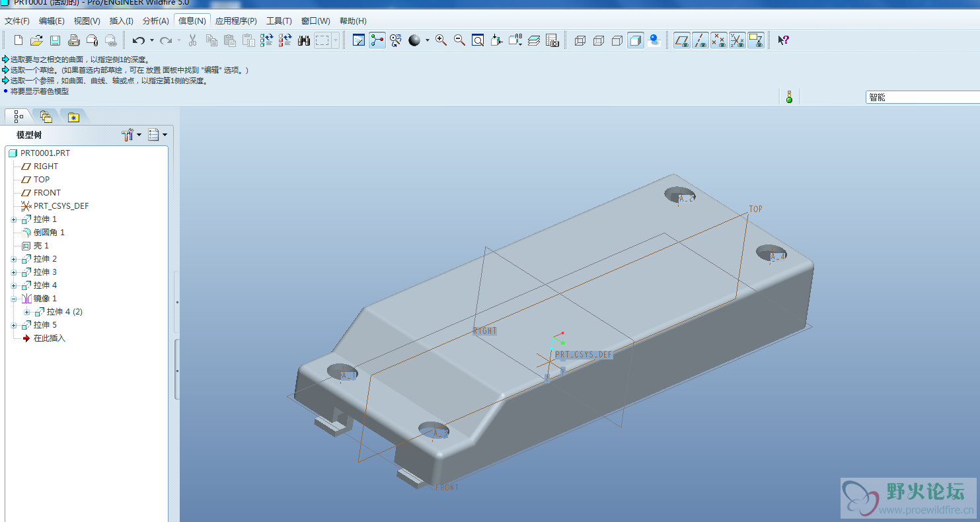Click the Repaint screen icon
Screen dimensions: 980x522
(359, 40)
